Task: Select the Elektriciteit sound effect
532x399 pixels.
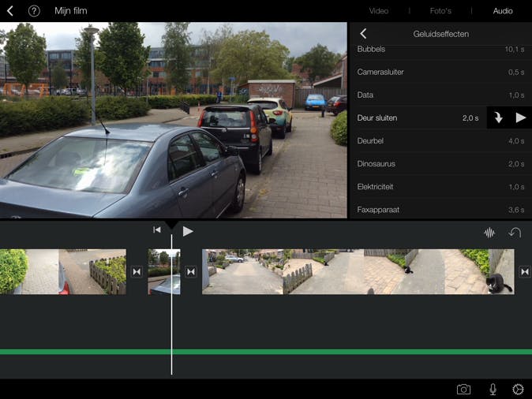Action: tap(440, 187)
